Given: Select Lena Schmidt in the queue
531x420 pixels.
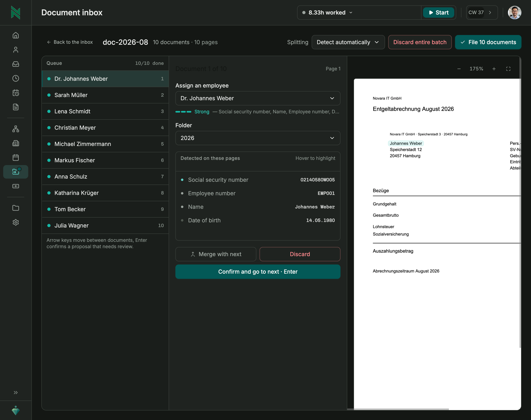Looking at the screenshot, I should pos(105,111).
